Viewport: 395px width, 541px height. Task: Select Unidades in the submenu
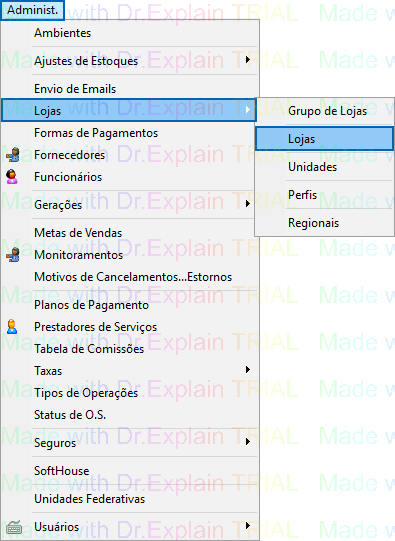(x=324, y=167)
